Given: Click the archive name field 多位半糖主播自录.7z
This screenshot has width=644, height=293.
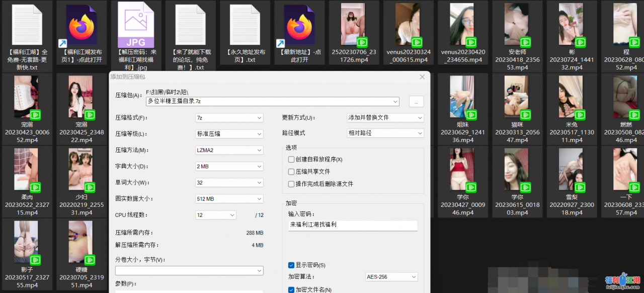Looking at the screenshot, I should [x=272, y=101].
